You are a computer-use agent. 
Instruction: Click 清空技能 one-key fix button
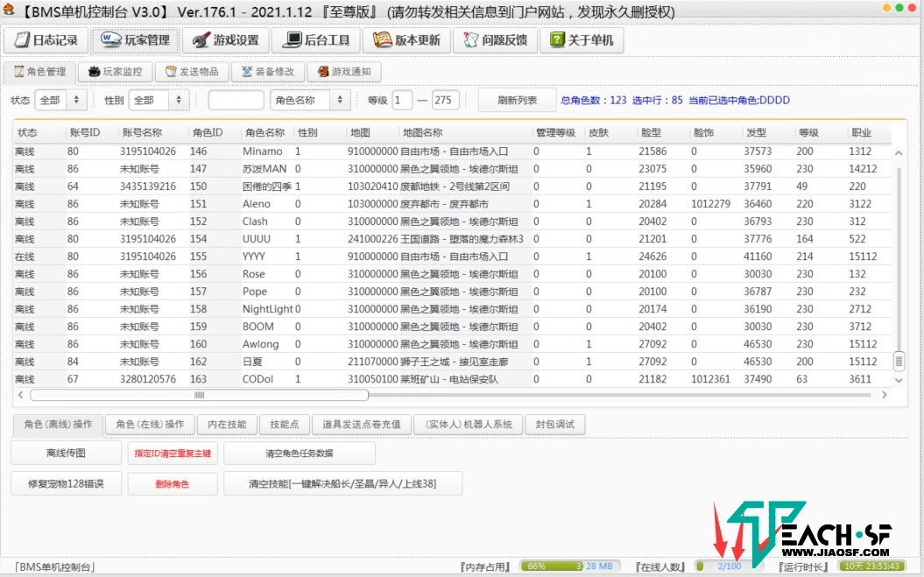[343, 484]
